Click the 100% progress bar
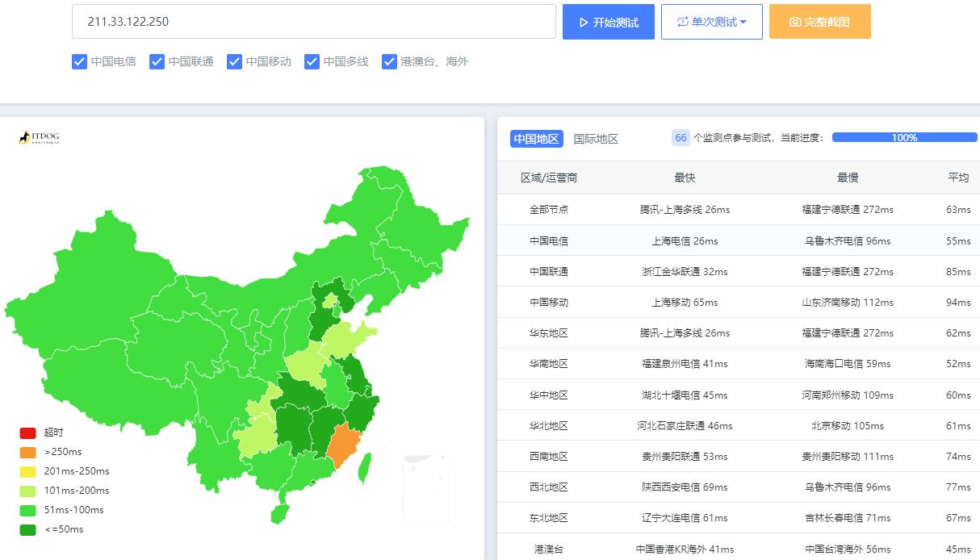The width and height of the screenshot is (980, 560). point(904,138)
